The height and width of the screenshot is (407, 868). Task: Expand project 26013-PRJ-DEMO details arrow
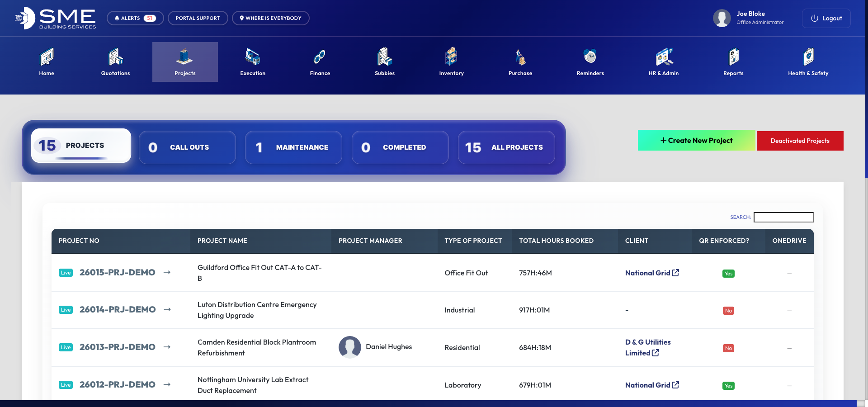[167, 347]
